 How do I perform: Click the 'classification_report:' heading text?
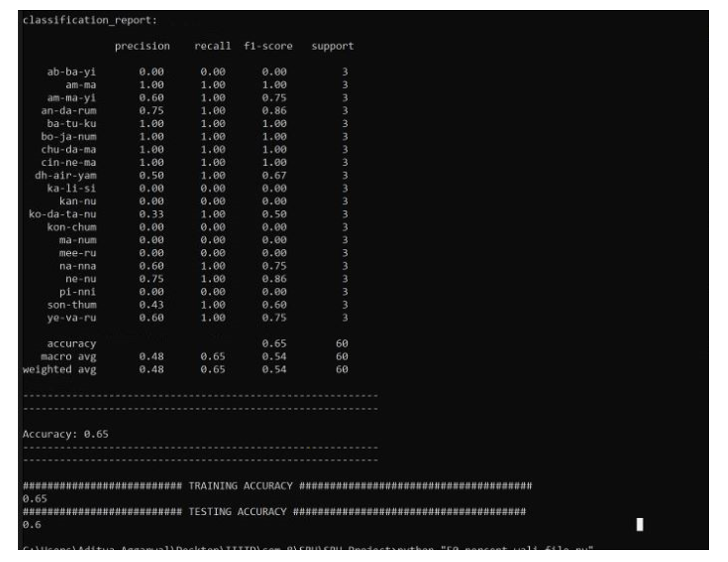tap(90, 21)
